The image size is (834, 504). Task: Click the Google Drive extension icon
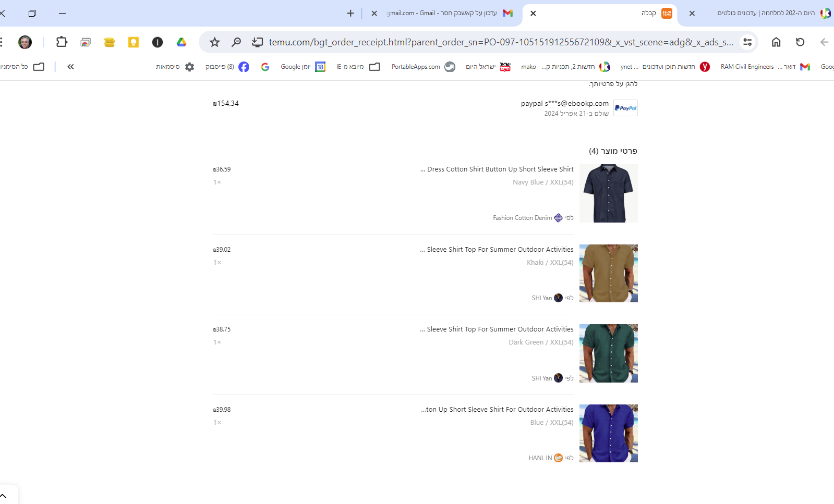click(x=182, y=42)
